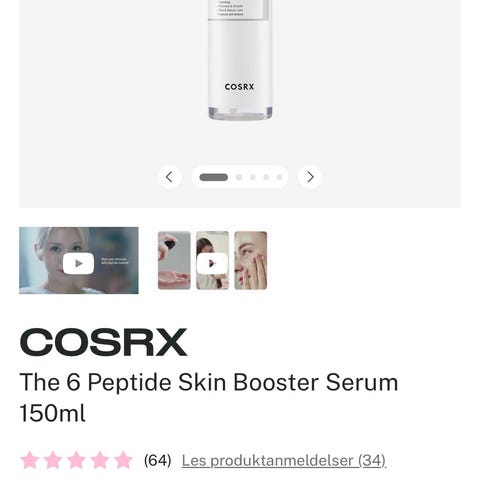Click the (64) rating count

click(x=158, y=461)
